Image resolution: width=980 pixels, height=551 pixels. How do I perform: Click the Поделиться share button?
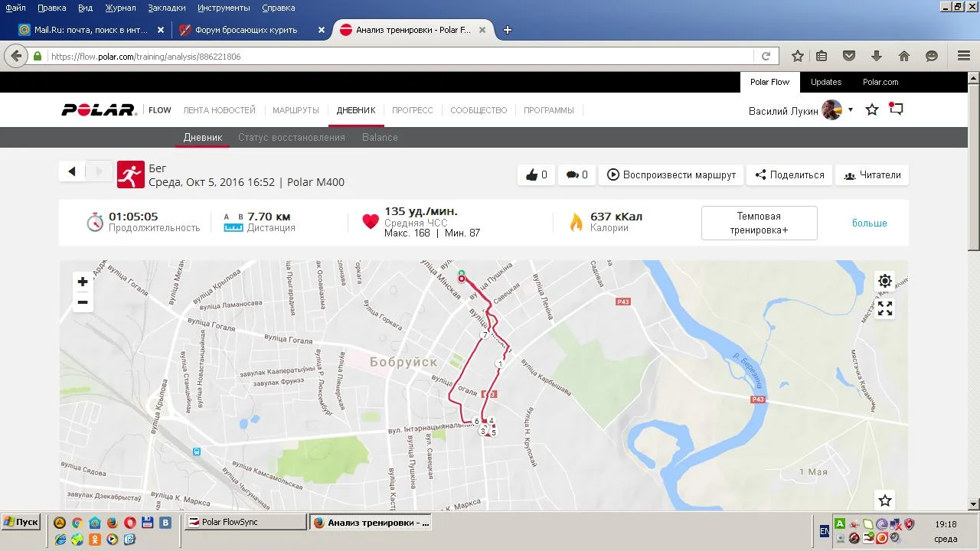tap(789, 174)
